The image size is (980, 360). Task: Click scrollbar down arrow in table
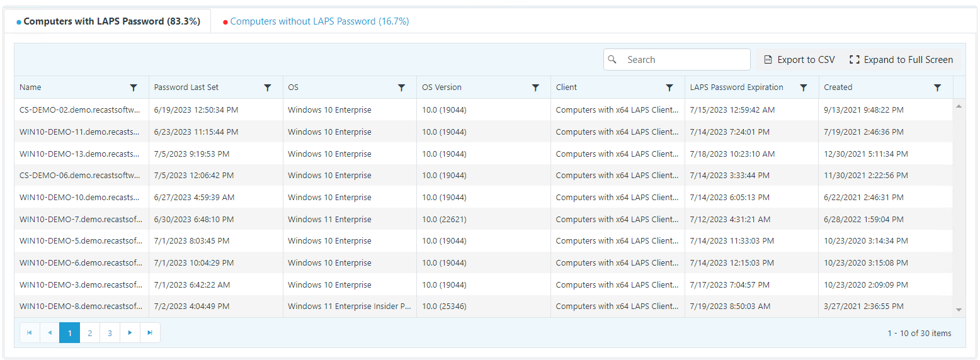(x=959, y=310)
